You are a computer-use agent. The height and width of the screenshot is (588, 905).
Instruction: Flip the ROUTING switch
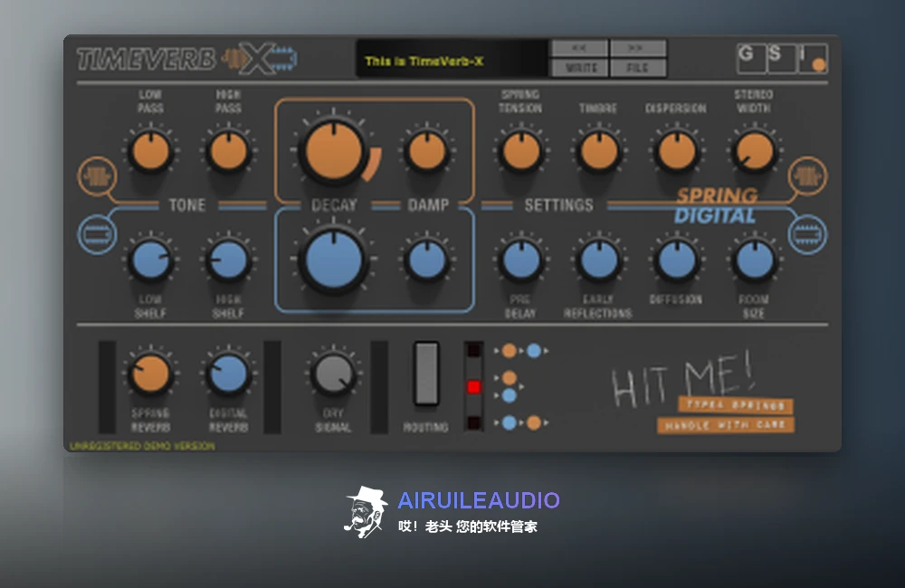426,374
